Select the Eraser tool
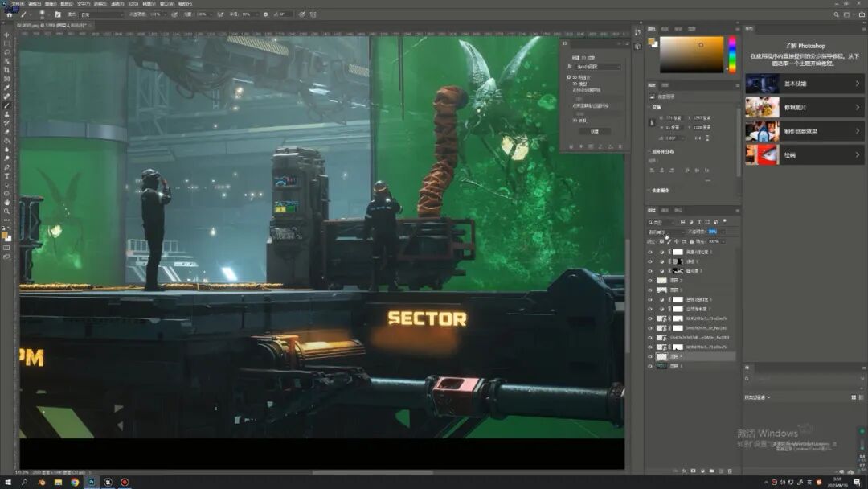 [x=6, y=132]
